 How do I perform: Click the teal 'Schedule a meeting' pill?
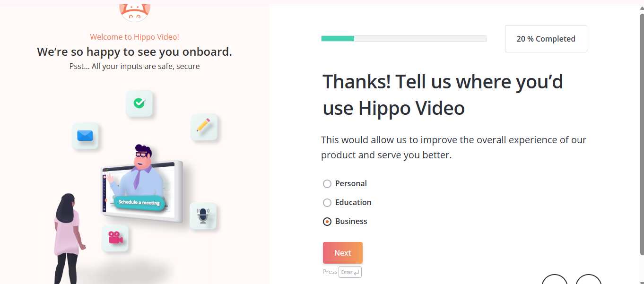click(139, 202)
